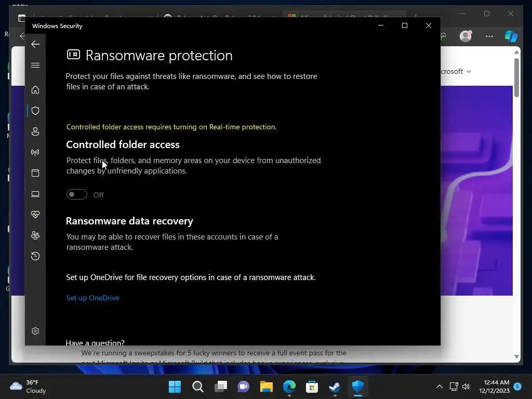This screenshot has width=532, height=399.
Task: Click the Edge page vertical scrollbar thumb
Action: pyautogui.click(x=516, y=78)
